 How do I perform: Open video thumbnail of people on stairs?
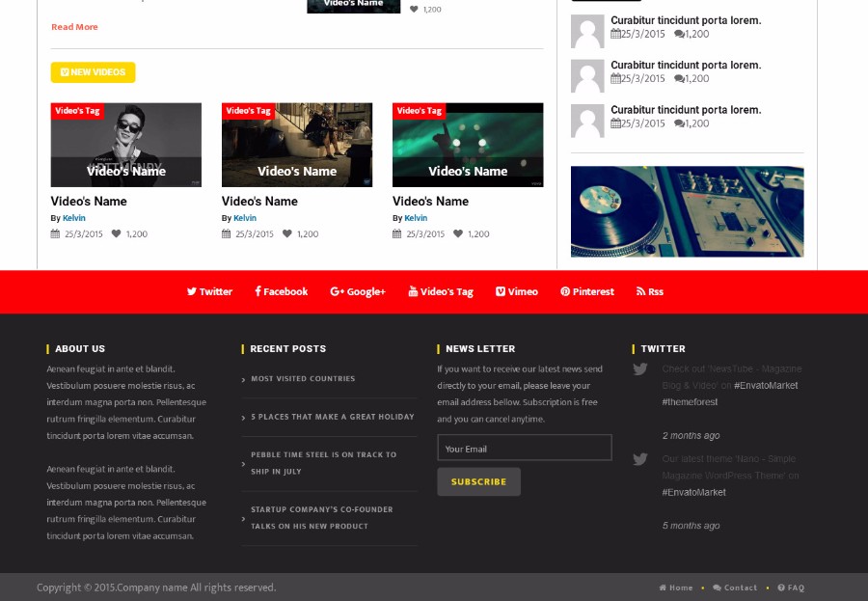tap(297, 145)
